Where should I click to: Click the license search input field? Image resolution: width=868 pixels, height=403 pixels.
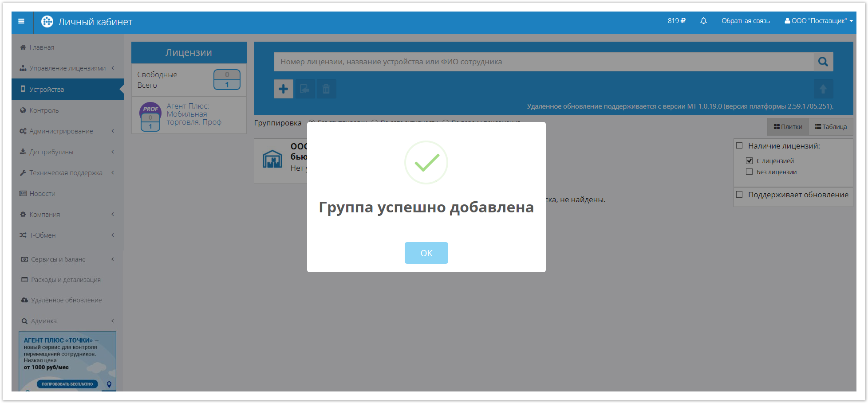tap(543, 62)
